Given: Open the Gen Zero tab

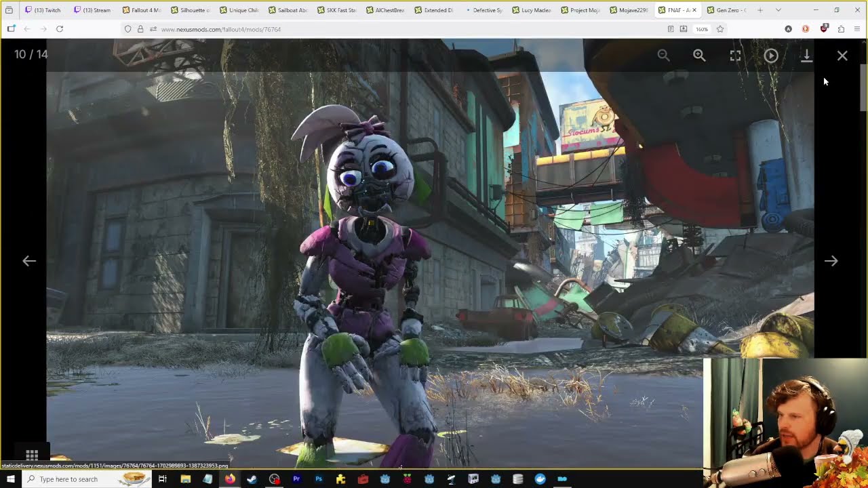Looking at the screenshot, I should (x=727, y=10).
